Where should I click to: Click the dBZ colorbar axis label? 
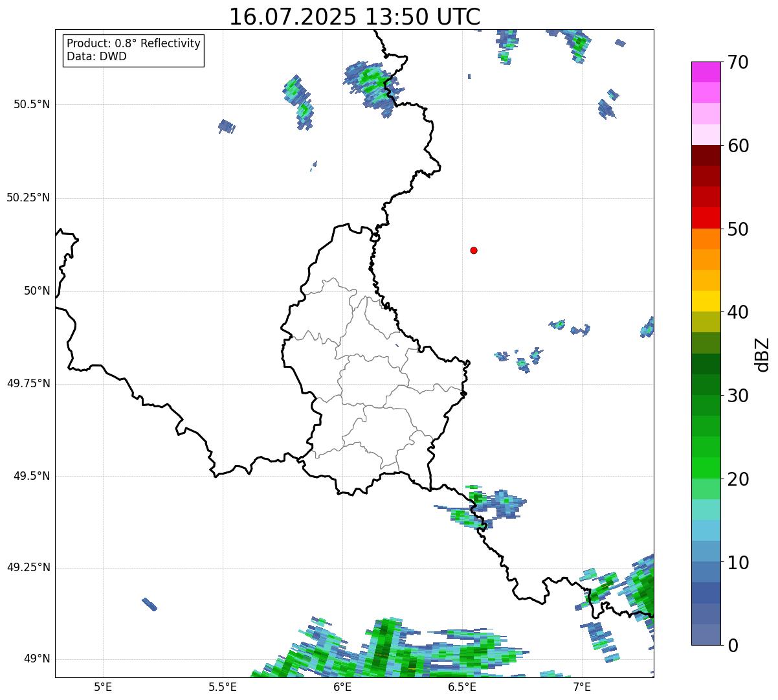pyautogui.click(x=762, y=354)
